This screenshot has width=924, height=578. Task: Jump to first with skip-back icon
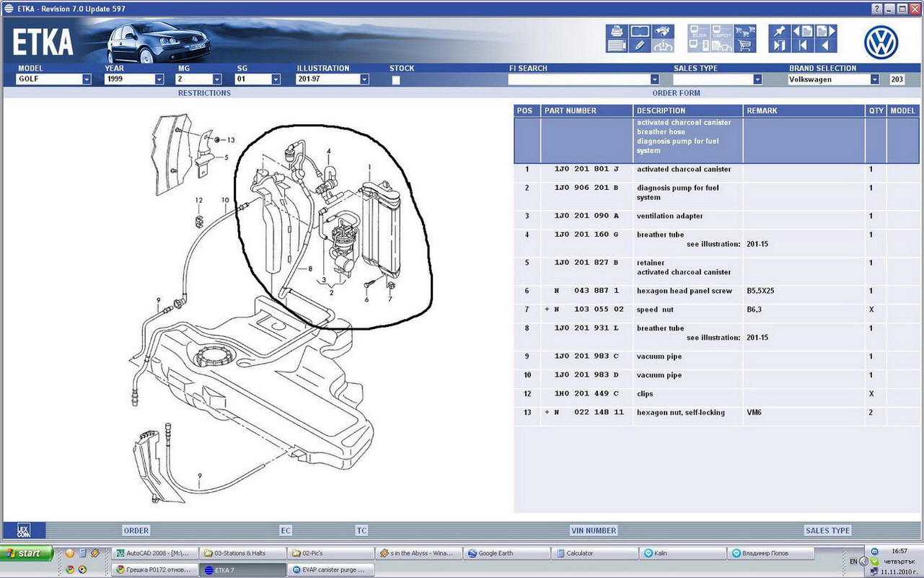[802, 46]
